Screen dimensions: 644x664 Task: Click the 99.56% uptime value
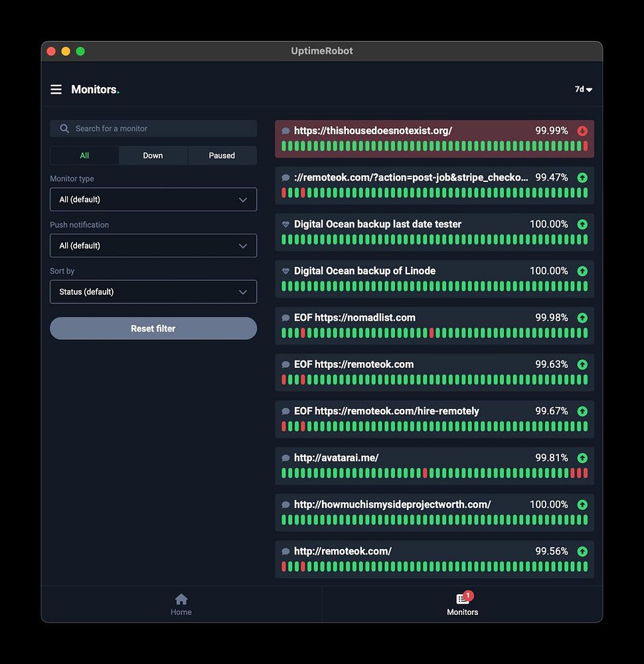coord(551,551)
